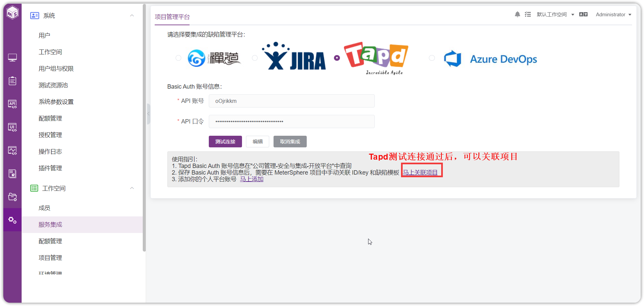Screen dimensions: 644x306
Task: Select the Tapd platform radio button
Action: tap(337, 58)
